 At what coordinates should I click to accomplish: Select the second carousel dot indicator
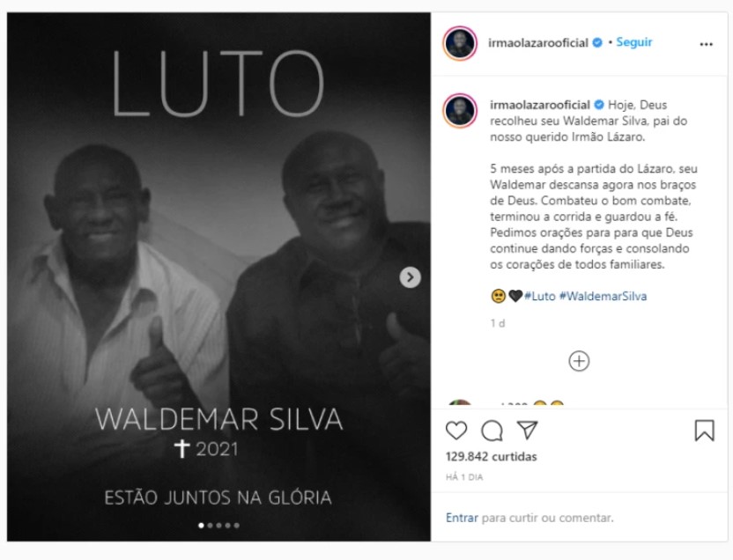point(210,526)
